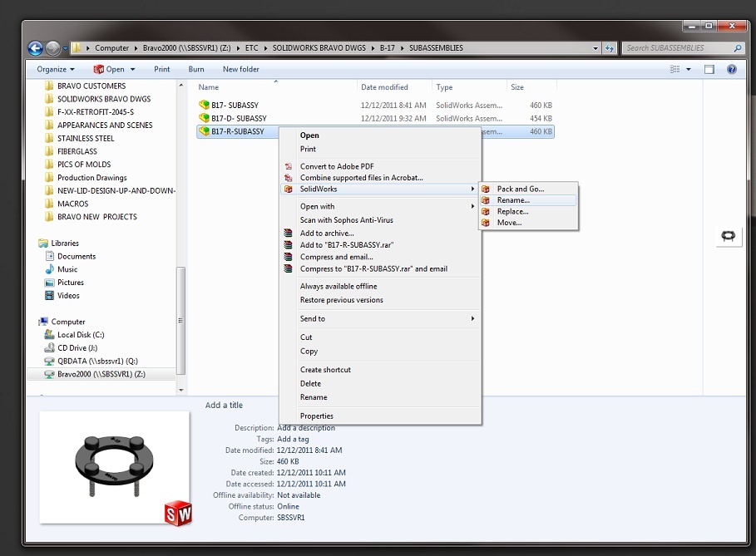Toggle the preview pane icon

pyautogui.click(x=709, y=69)
